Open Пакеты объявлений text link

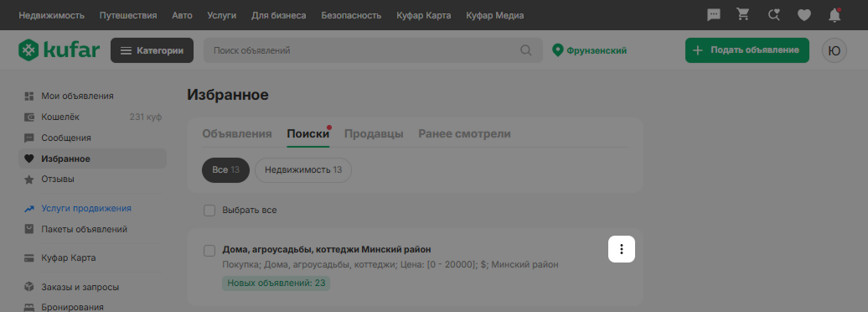84,229
